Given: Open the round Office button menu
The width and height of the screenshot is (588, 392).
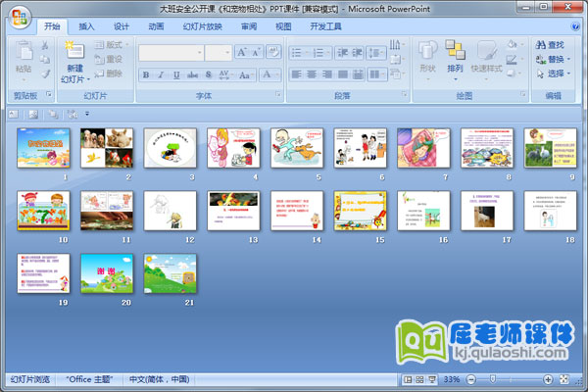Looking at the screenshot, I should pyautogui.click(x=18, y=16).
